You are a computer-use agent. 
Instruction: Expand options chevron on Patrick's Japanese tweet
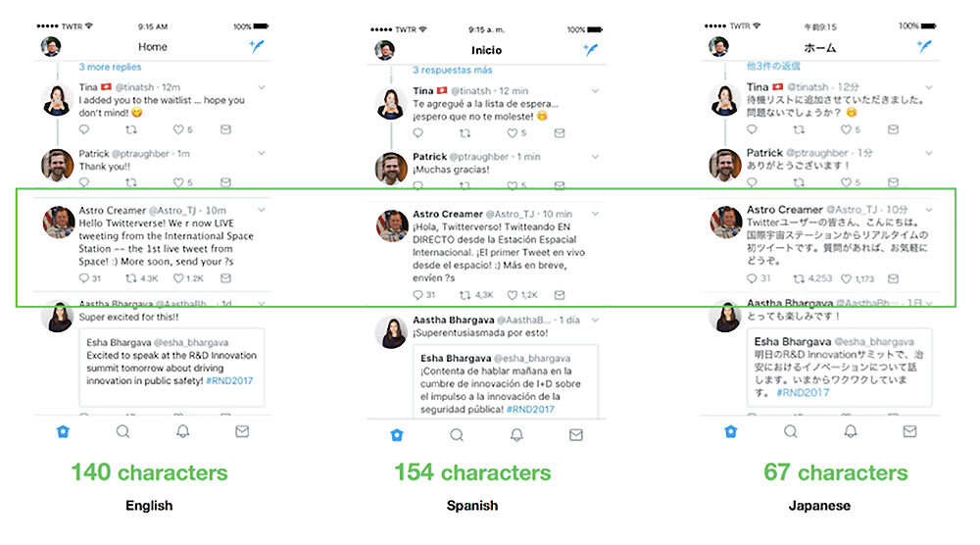pyautogui.click(x=929, y=153)
